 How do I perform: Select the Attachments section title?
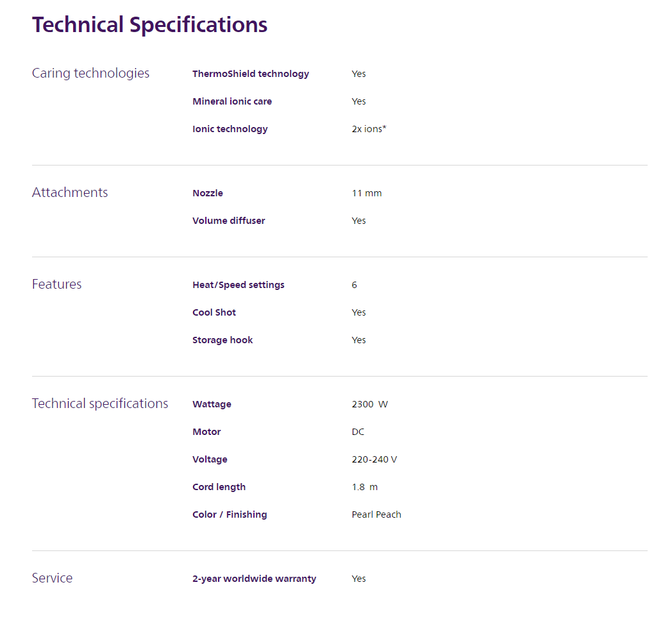(x=70, y=192)
